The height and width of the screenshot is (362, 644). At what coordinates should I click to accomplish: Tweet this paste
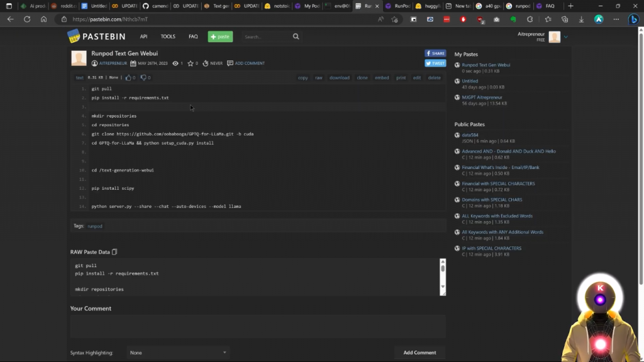[435, 63]
